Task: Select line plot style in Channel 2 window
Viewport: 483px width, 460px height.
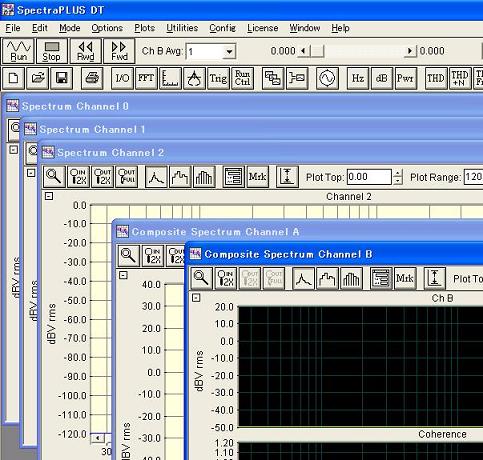Action: pos(156,177)
